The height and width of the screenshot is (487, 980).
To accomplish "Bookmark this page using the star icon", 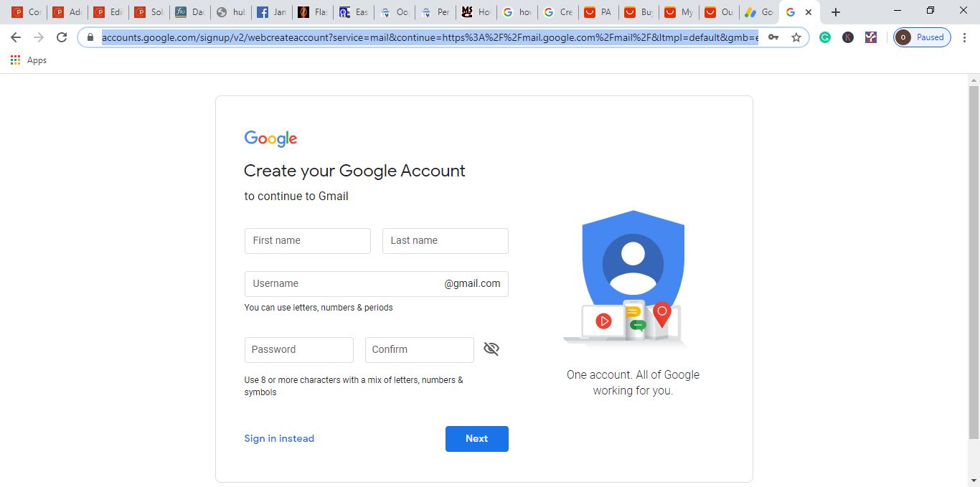I will click(x=796, y=37).
